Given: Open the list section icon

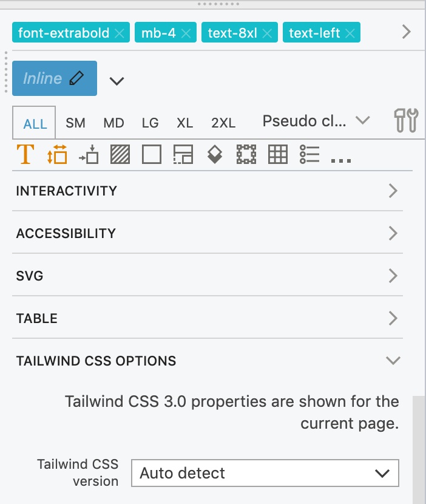Looking at the screenshot, I should pyautogui.click(x=309, y=154).
